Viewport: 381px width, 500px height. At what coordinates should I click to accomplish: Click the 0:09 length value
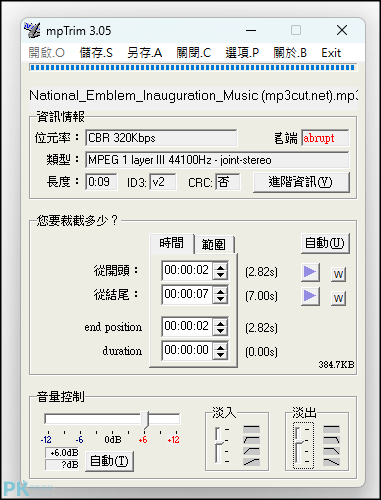[101, 182]
